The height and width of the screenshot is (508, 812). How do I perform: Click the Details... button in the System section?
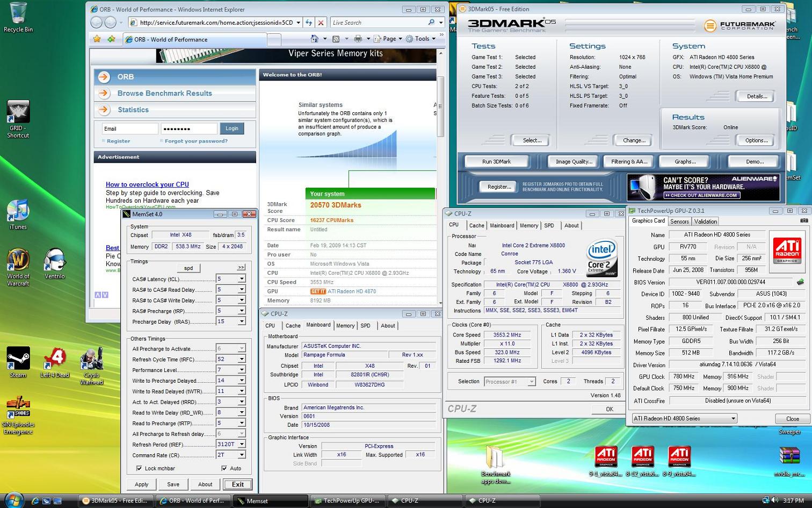click(757, 96)
